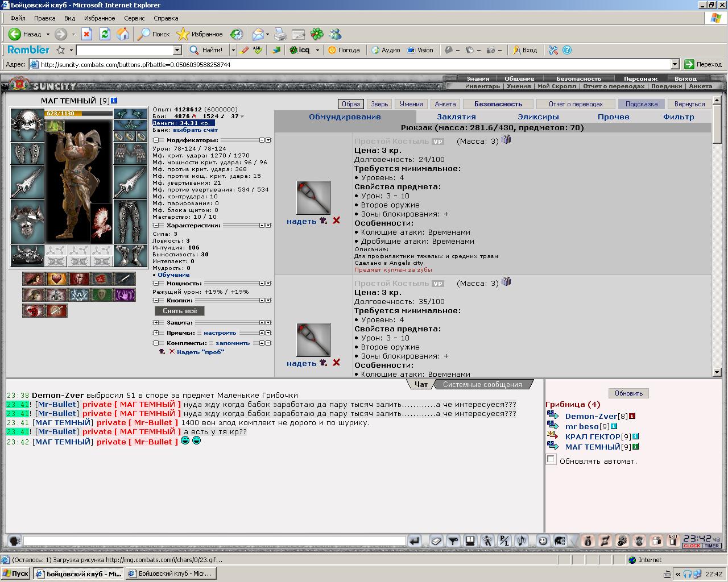Collapse the Модификаторы section
The image size is (728, 582).
[156, 140]
